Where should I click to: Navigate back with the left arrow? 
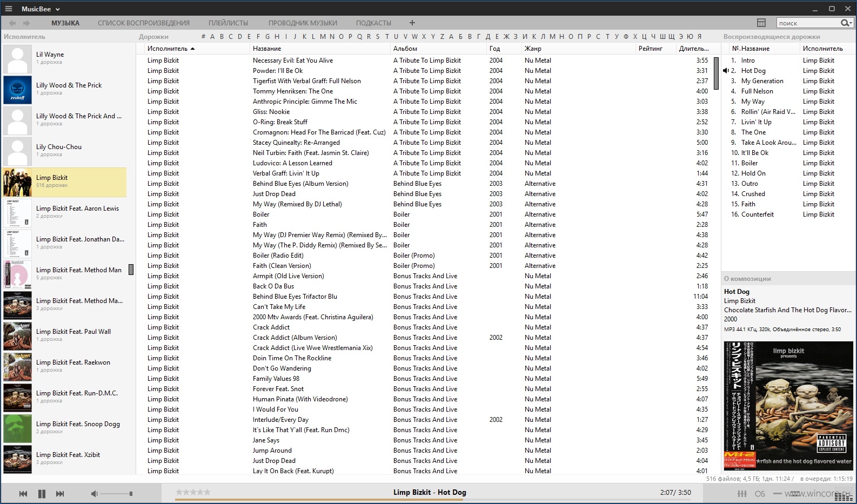12,23
